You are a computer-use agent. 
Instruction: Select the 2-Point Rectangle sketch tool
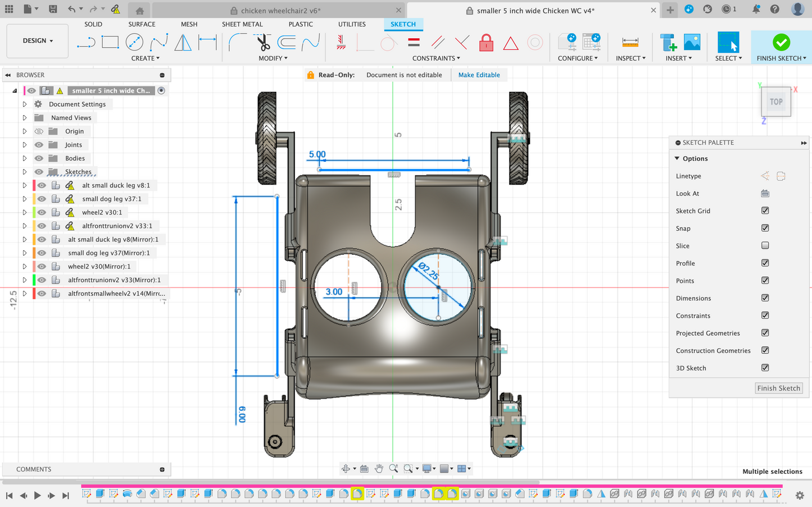coord(110,42)
